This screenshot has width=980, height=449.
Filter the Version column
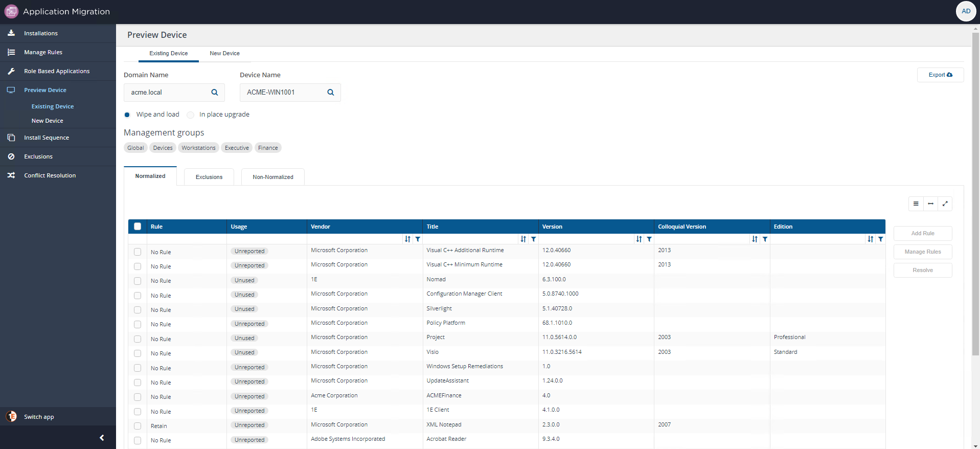click(649, 239)
